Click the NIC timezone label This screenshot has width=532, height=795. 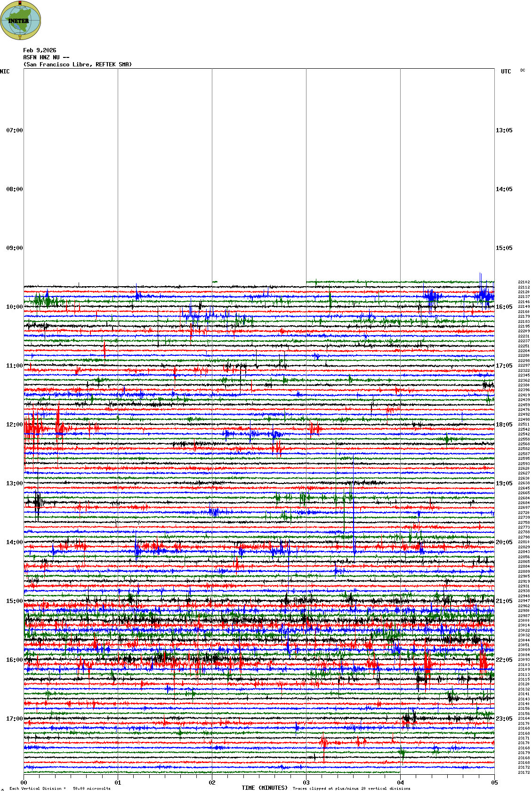5,72
